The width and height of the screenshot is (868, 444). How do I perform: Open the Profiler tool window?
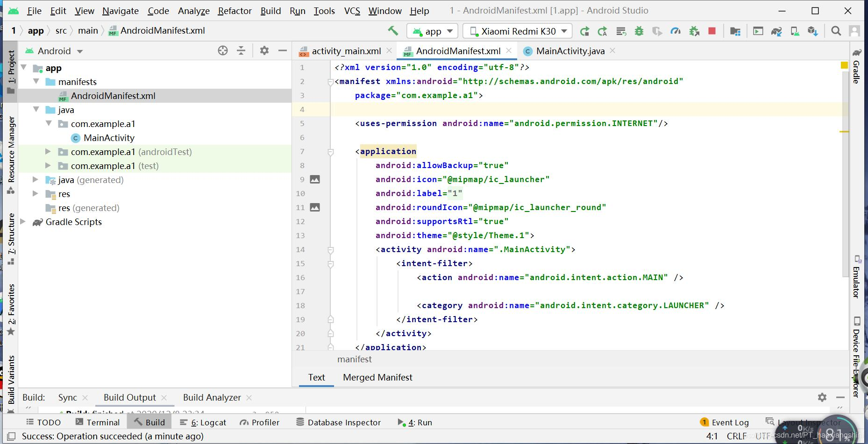(x=260, y=423)
